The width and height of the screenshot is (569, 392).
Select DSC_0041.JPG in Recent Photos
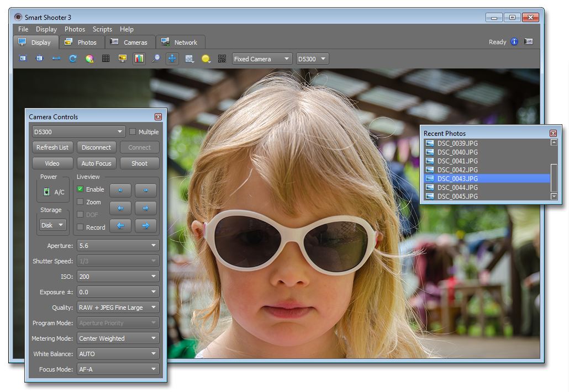tap(457, 161)
